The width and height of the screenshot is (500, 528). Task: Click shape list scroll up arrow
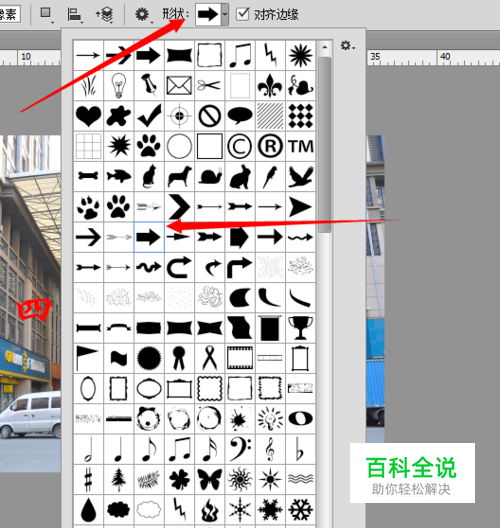coord(325,47)
